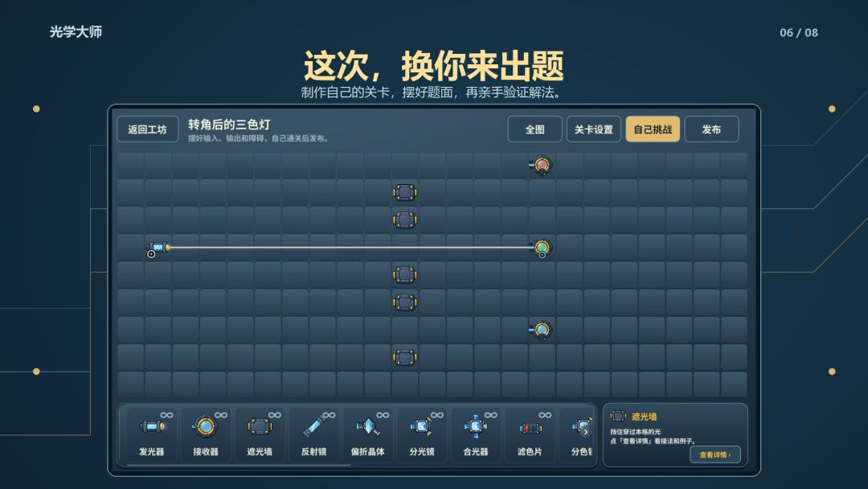Click the blue receiver on the grid
The image size is (868, 489).
[x=542, y=330]
